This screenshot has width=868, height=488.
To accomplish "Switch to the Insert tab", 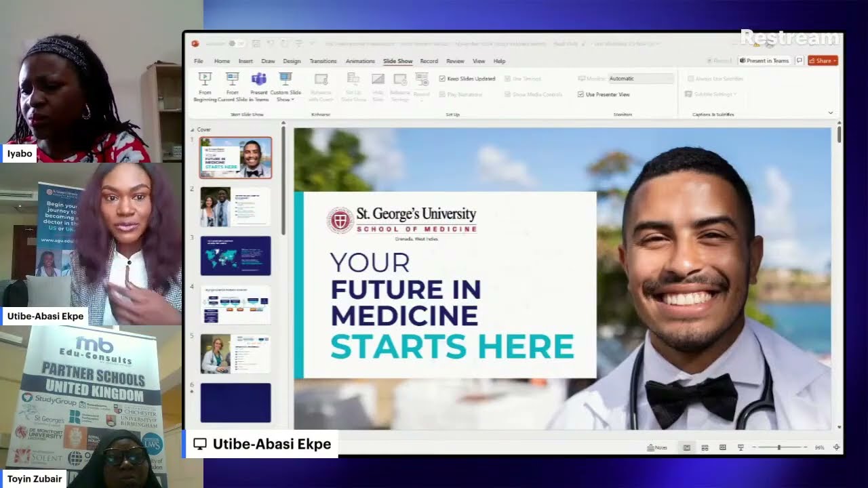I will (x=245, y=61).
